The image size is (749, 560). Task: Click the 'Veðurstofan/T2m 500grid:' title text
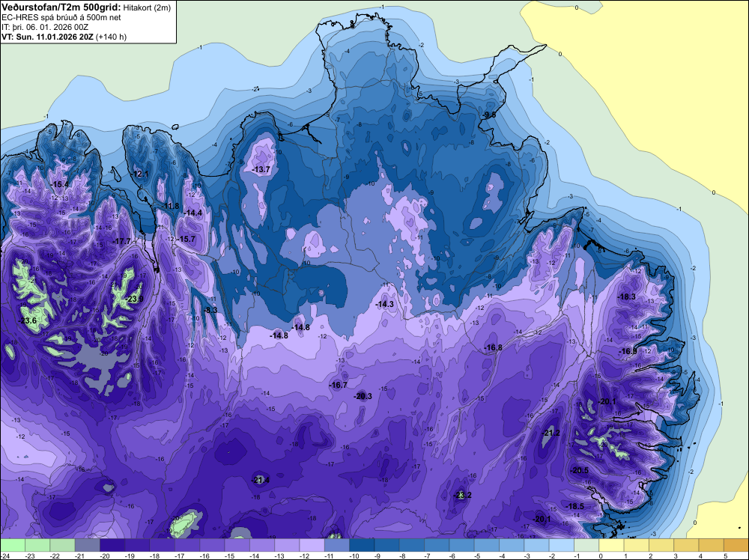[x=61, y=7]
